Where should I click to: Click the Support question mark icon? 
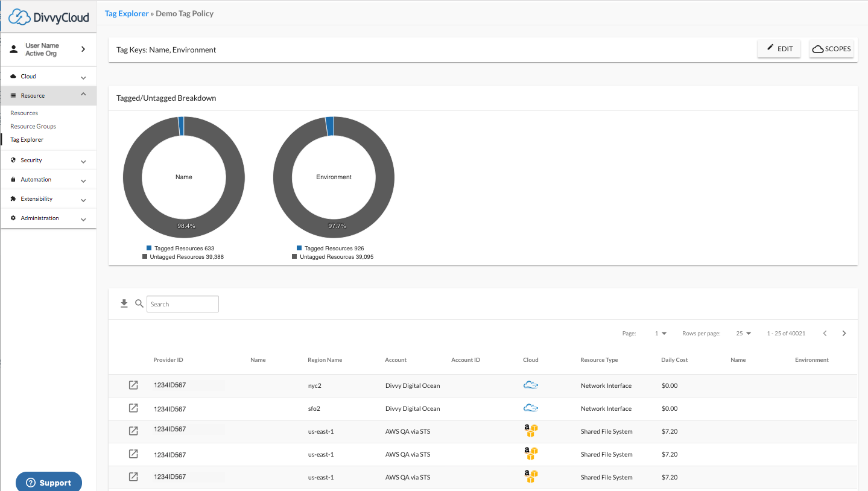coord(31,483)
